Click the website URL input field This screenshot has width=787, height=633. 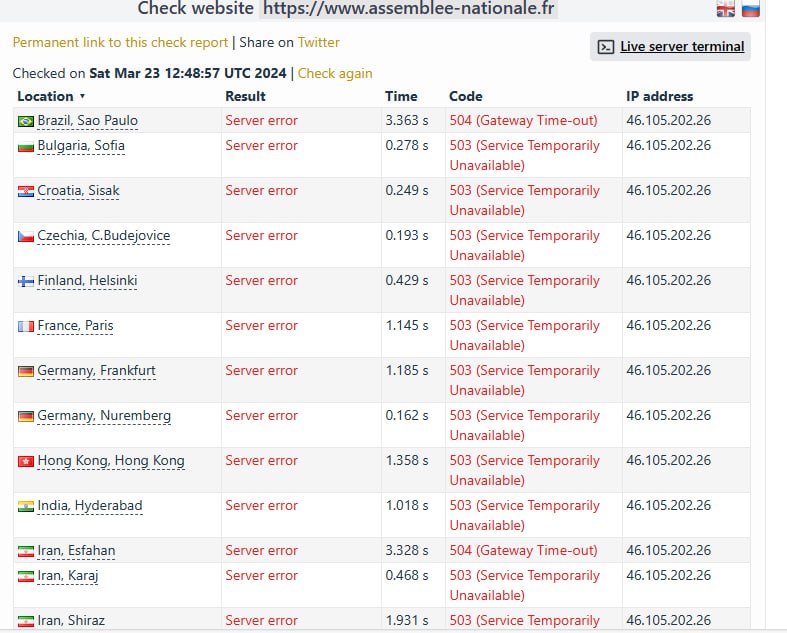(x=409, y=9)
